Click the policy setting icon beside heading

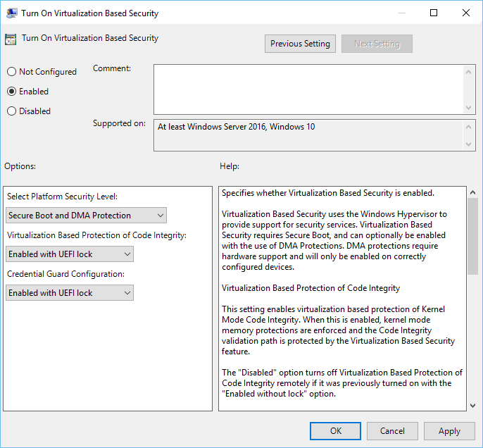pos(11,39)
